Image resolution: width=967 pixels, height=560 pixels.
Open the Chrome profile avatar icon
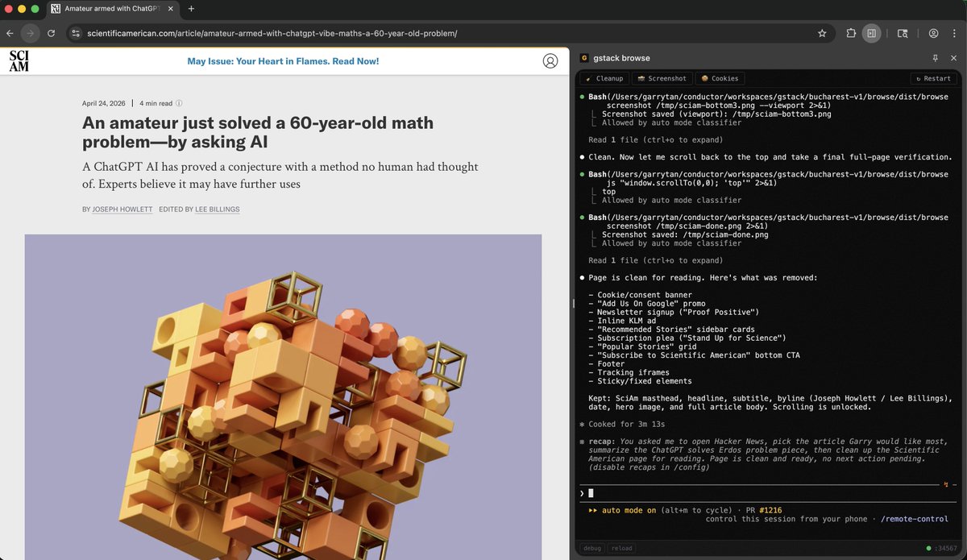tap(933, 33)
